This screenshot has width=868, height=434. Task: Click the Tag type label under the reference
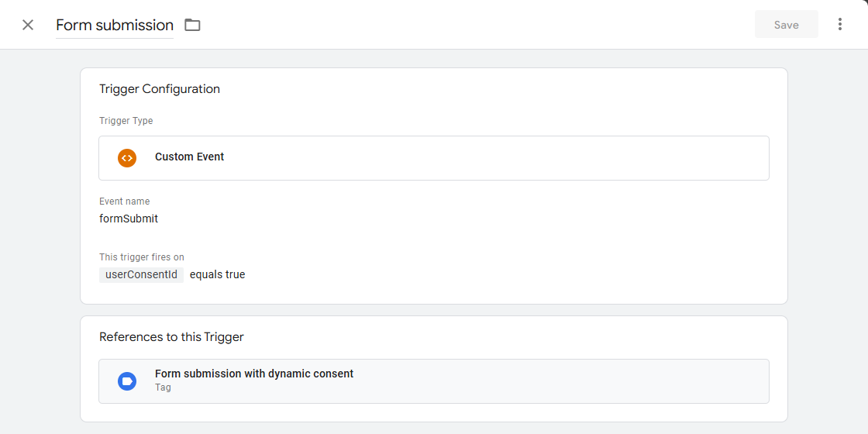click(x=163, y=387)
